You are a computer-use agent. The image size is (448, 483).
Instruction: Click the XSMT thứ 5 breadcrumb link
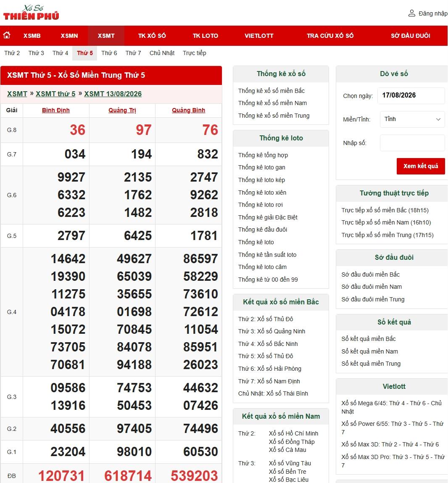click(55, 94)
